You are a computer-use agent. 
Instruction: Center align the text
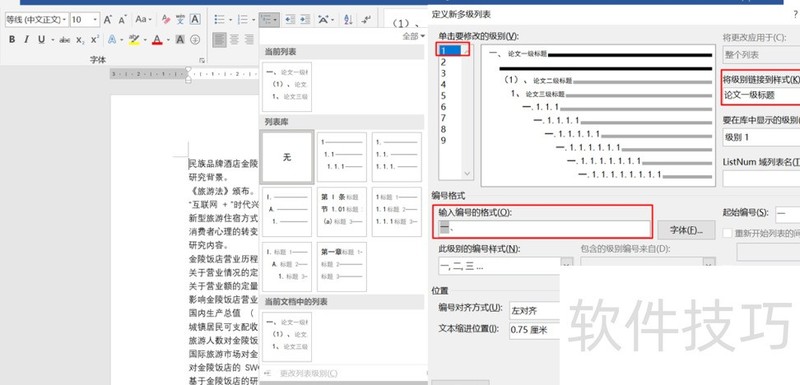[x=234, y=39]
